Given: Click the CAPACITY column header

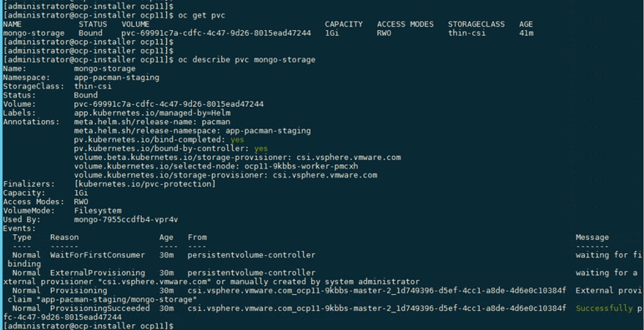Looking at the screenshot, I should click(x=344, y=24).
